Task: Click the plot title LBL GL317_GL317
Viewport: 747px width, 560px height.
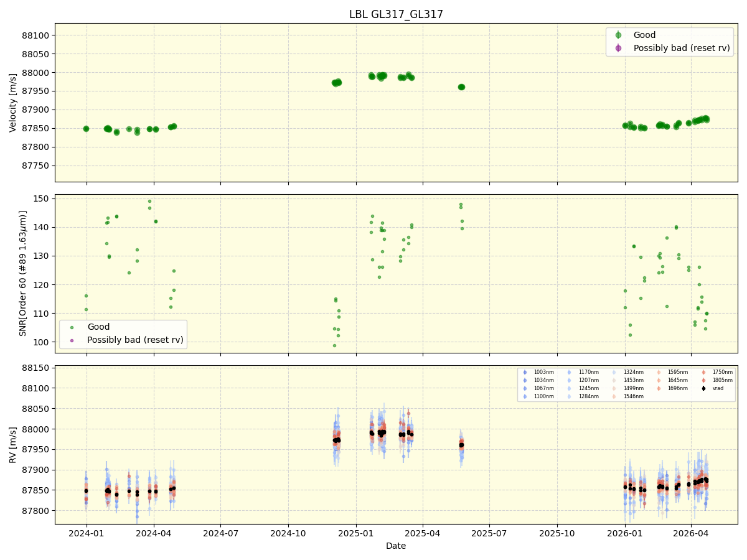Action: [396, 14]
